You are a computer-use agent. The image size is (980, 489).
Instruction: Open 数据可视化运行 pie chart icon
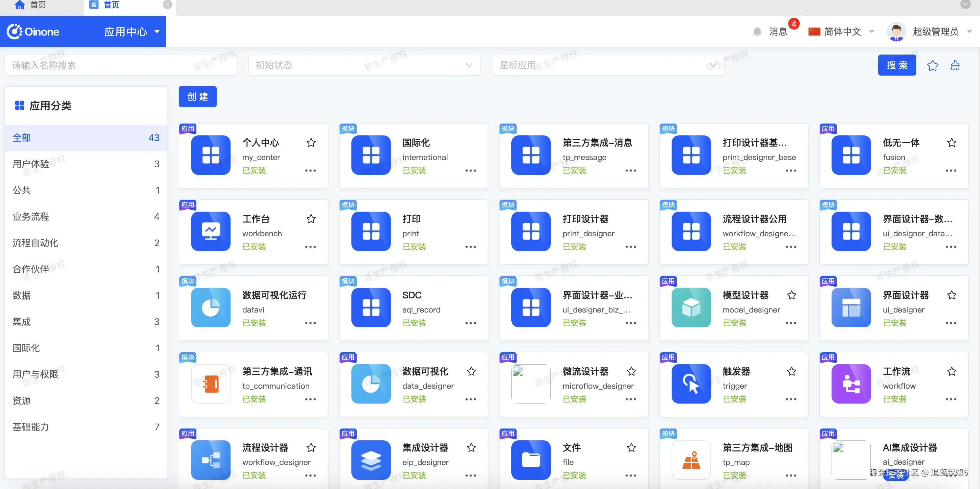click(x=211, y=307)
